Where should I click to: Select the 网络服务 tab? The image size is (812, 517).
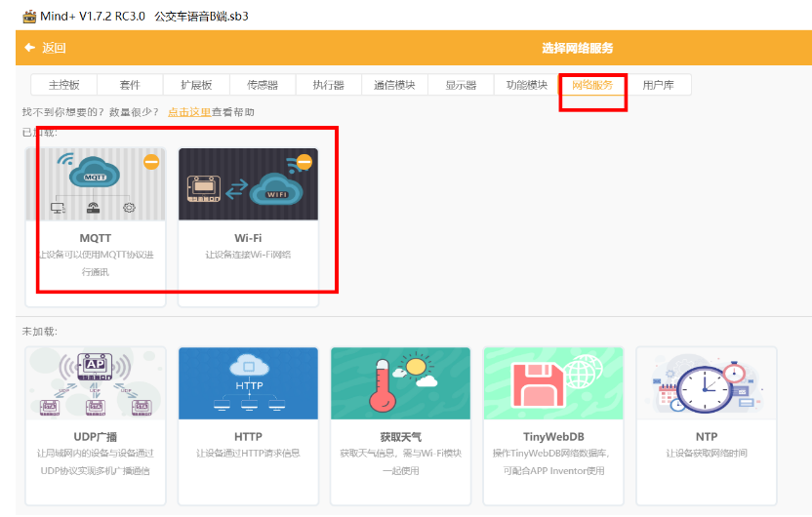click(592, 85)
